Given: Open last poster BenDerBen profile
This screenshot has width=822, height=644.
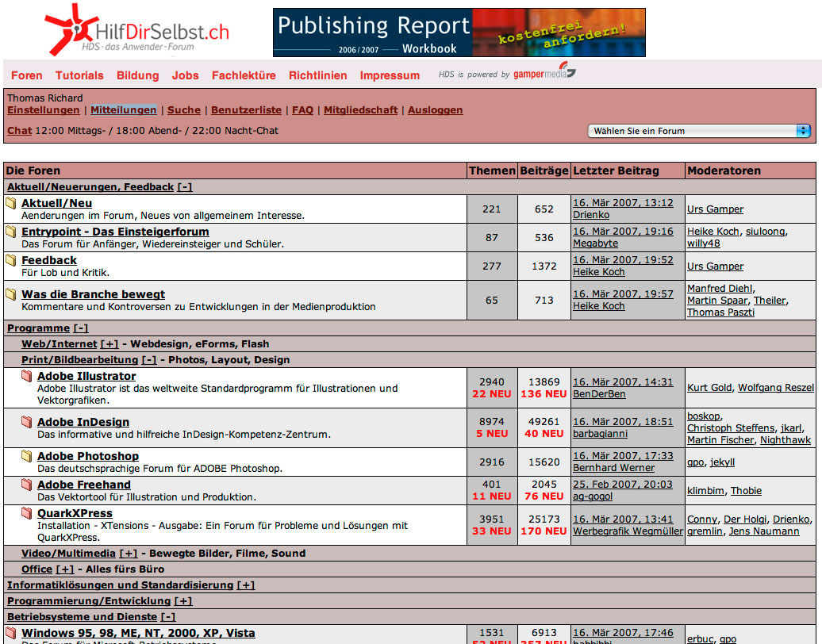Looking at the screenshot, I should 599,394.
